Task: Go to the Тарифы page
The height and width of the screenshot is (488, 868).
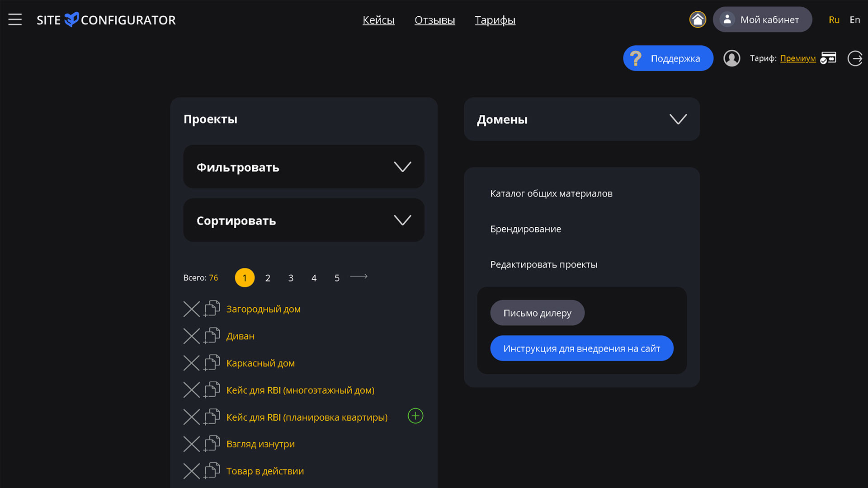Action: [495, 20]
